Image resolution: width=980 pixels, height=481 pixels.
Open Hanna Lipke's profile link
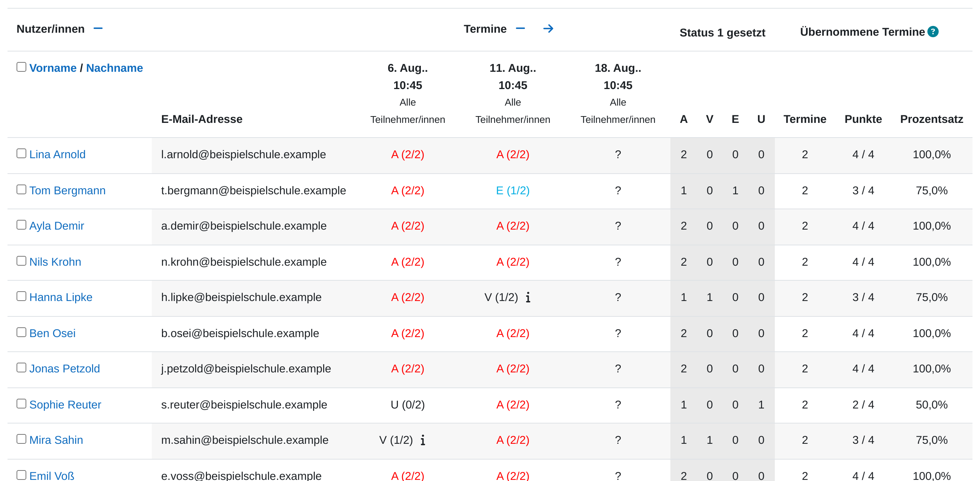pos(61,298)
